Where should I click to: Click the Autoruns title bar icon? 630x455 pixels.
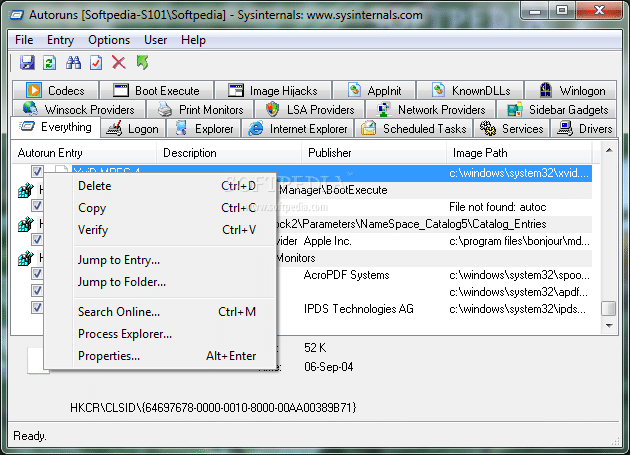pyautogui.click(x=17, y=15)
